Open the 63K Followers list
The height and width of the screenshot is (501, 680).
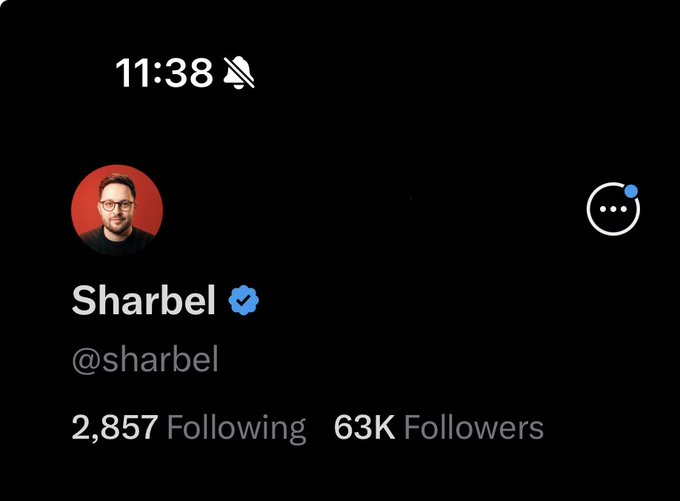[x=438, y=428]
